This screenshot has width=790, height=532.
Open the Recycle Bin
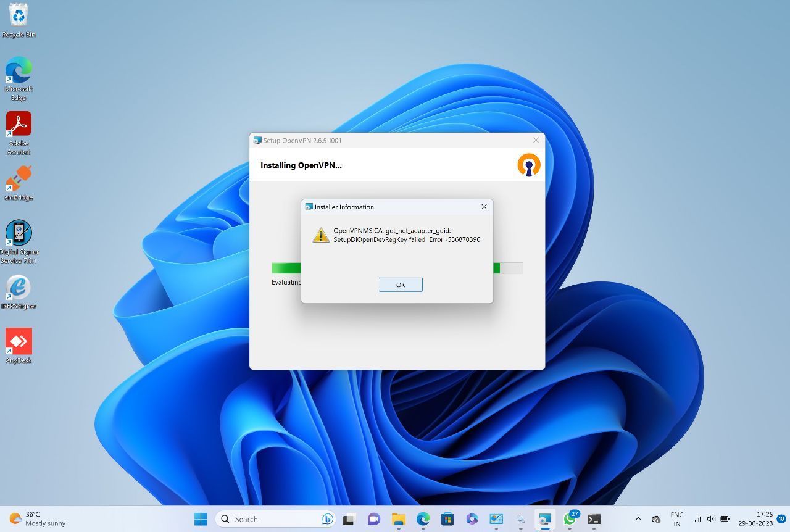click(19, 15)
